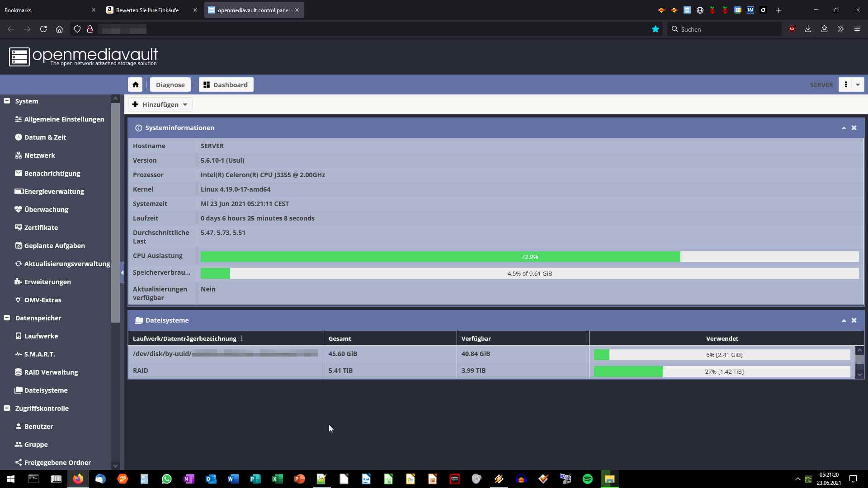The width and height of the screenshot is (868, 488).
Task: Open OMV-Extras in the sidebar
Action: (x=42, y=300)
